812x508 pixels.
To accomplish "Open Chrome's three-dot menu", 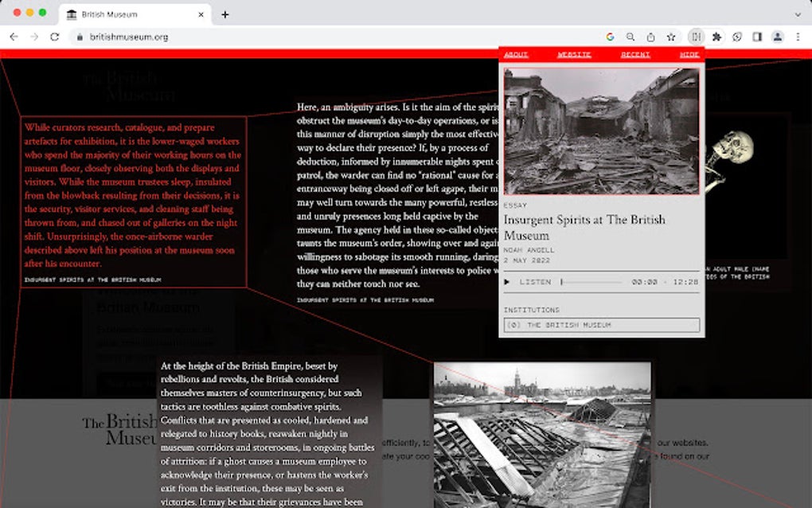I will pos(798,37).
